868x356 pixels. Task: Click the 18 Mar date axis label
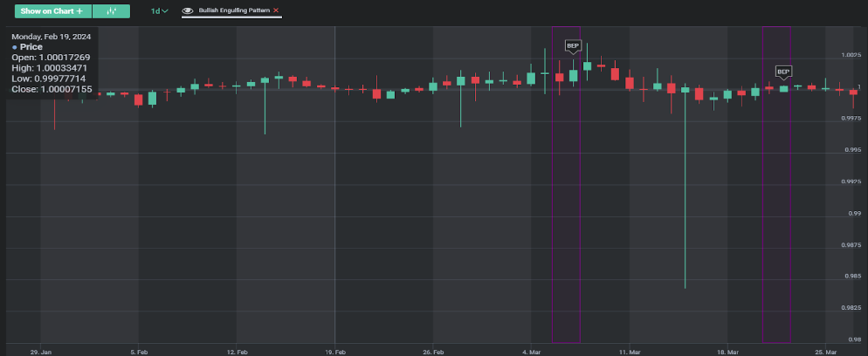(x=728, y=352)
